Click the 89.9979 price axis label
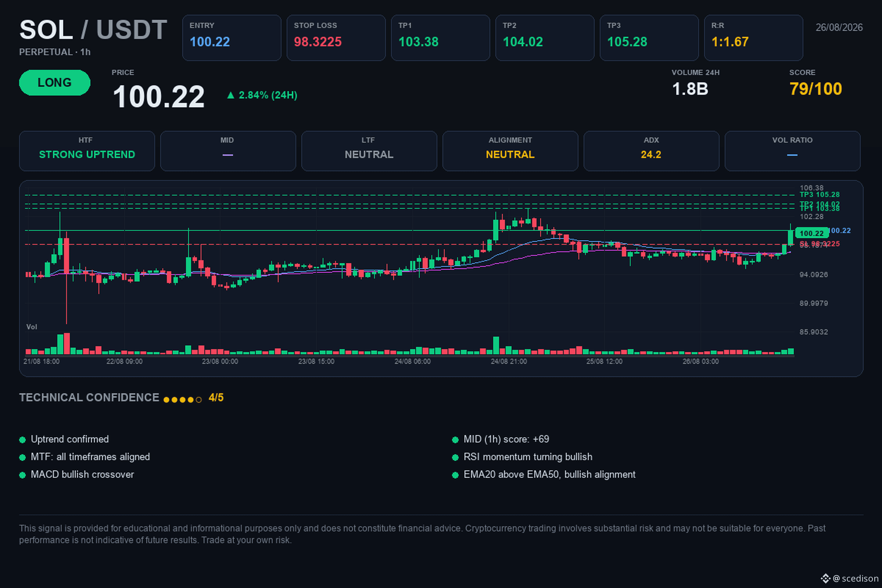 pos(813,303)
